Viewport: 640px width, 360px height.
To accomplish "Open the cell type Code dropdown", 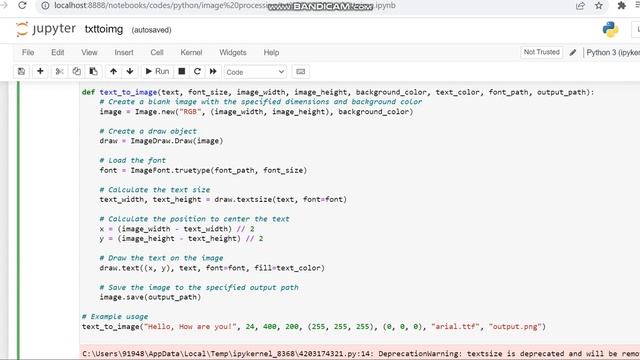I will [255, 72].
